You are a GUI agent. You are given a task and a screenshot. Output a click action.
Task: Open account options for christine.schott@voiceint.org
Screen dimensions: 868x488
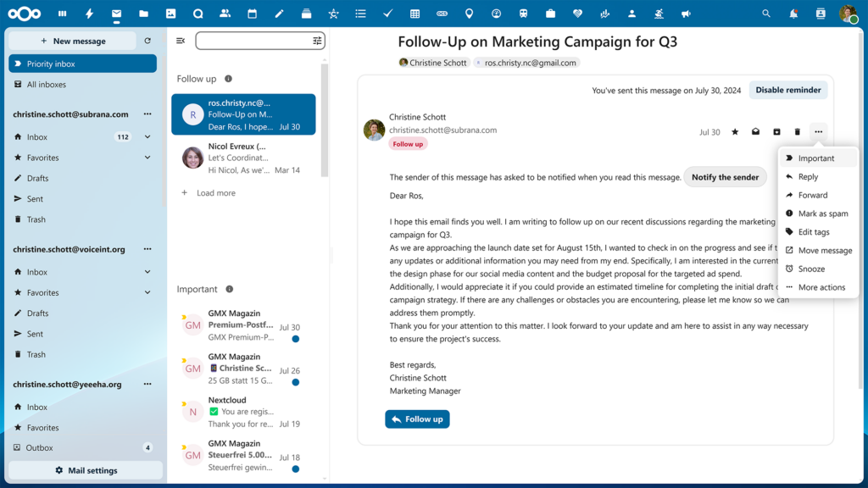[147, 248]
